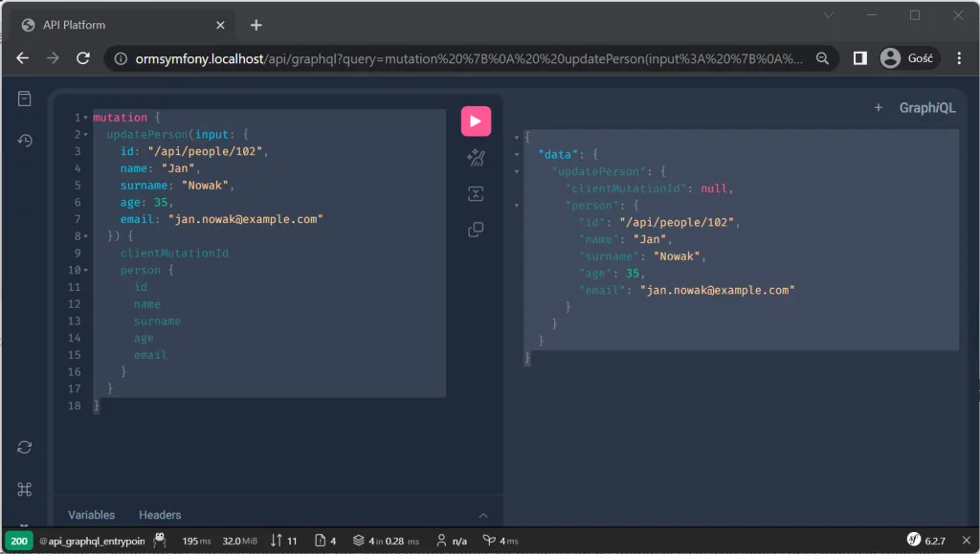Click the email string on line 7
Image resolution: width=980 pixels, height=554 pixels.
246,219
